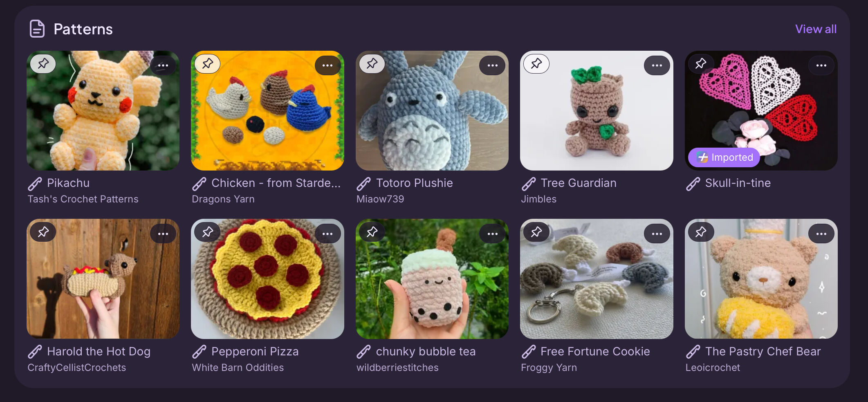Click hook icon beside Totoro Plushie title
This screenshot has height=402, width=868.
(363, 184)
